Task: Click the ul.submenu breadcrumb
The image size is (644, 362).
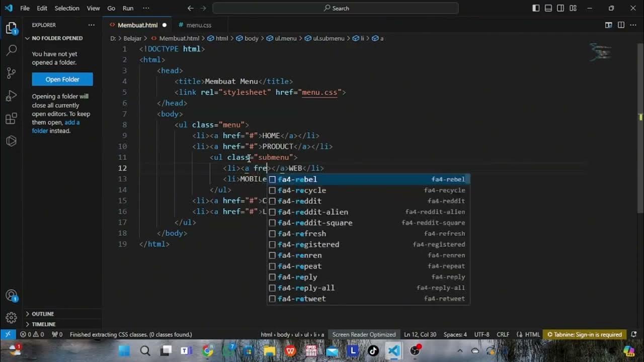Action: pos(325,38)
